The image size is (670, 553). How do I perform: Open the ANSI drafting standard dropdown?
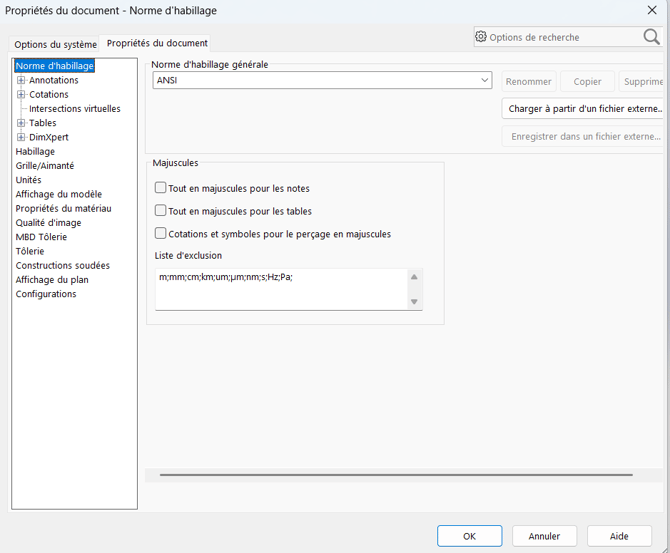click(x=322, y=80)
